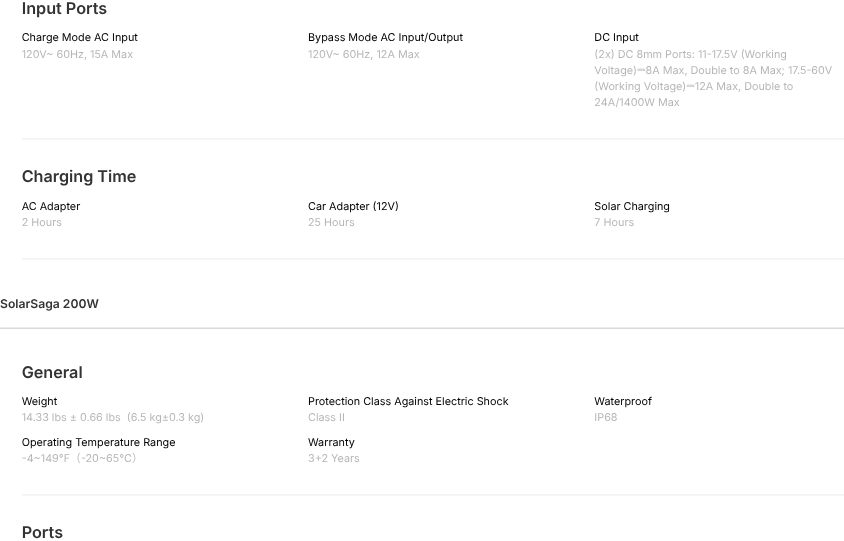Select the Bypass Mode AC Input/Output label
The width and height of the screenshot is (844, 541).
click(x=385, y=37)
